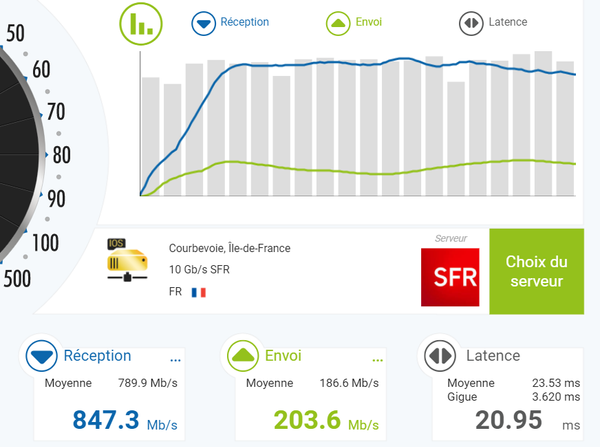The height and width of the screenshot is (447, 600).
Task: Click the Courbevoie, Île-de-France server location text
Action: (230, 248)
